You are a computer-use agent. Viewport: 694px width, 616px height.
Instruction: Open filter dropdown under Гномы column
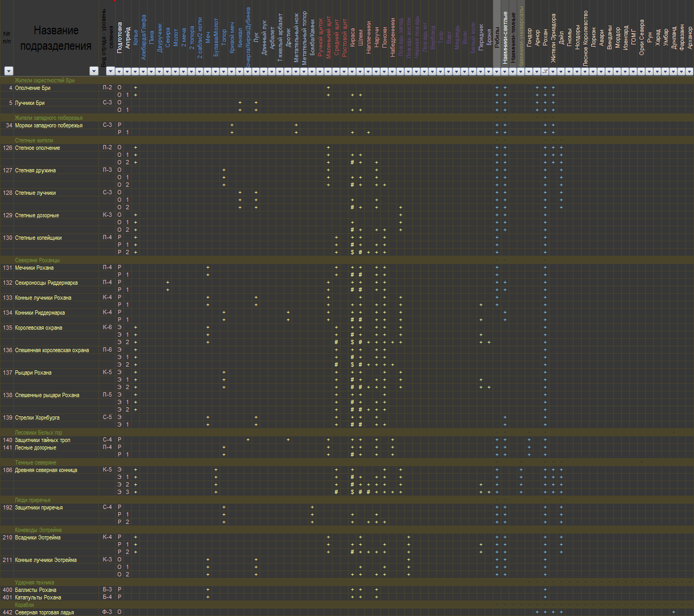pos(569,71)
